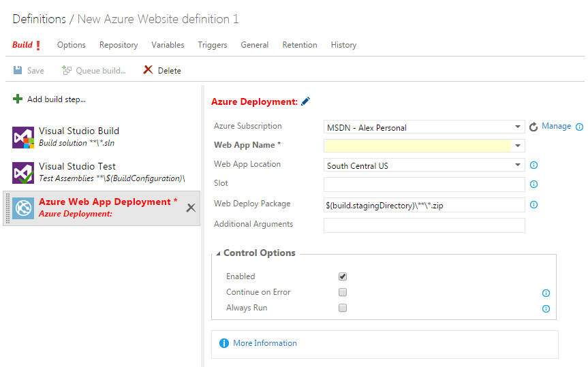Screen dimensions: 588x367
Task: Open the More Information link
Action: (x=265, y=343)
